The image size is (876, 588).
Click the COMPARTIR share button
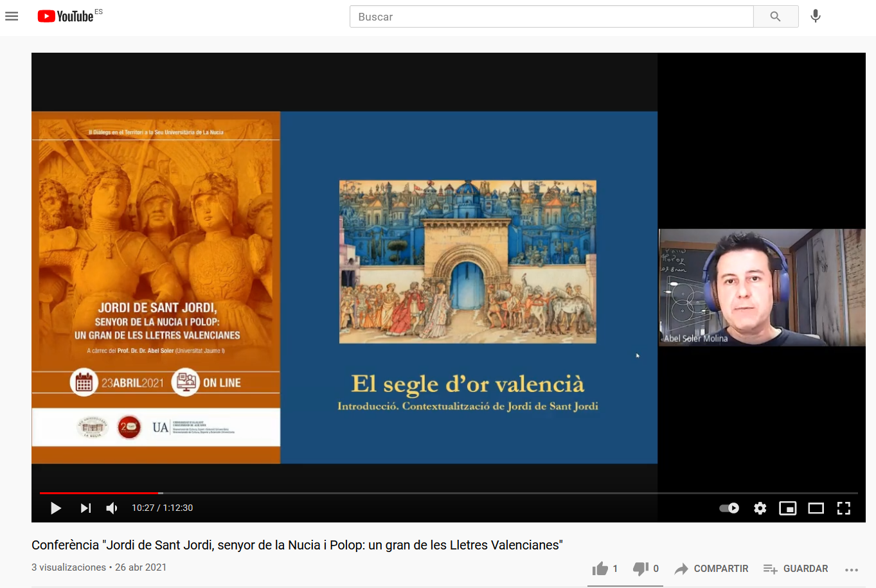pos(711,569)
